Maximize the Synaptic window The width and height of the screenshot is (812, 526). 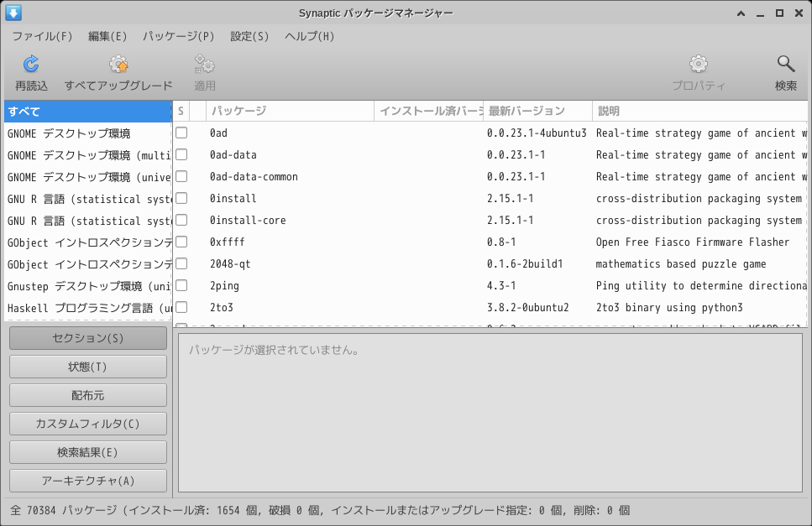click(x=779, y=13)
